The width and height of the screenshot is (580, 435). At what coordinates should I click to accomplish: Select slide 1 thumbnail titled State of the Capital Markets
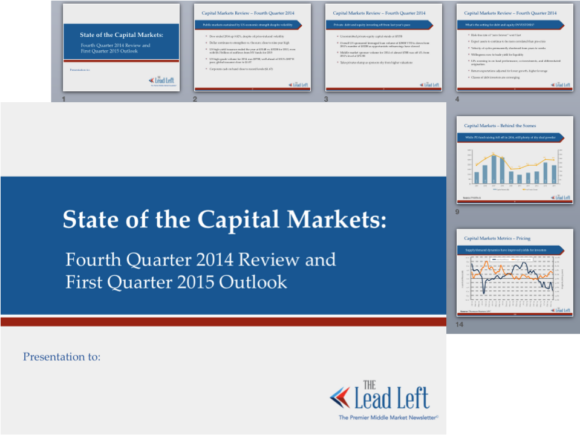click(x=121, y=47)
